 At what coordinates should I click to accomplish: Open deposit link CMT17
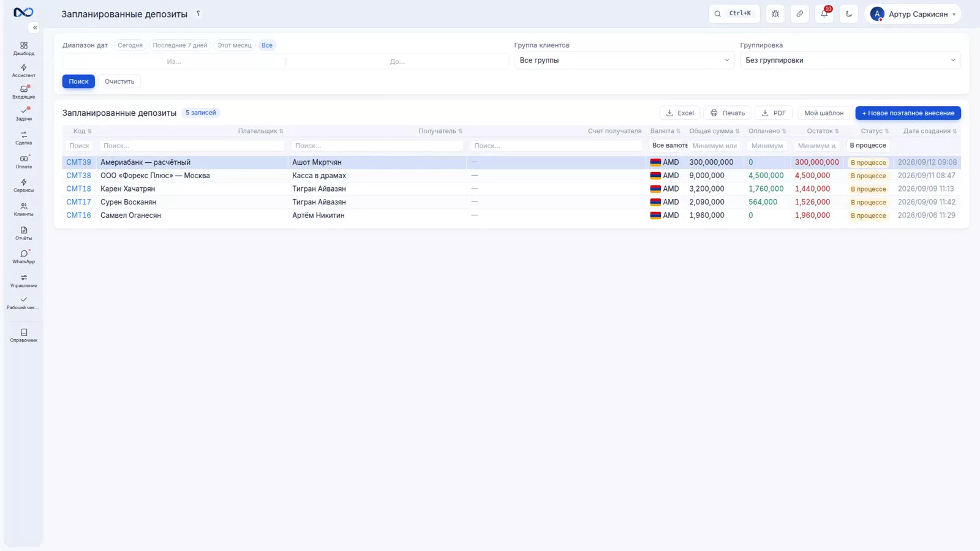click(x=78, y=202)
